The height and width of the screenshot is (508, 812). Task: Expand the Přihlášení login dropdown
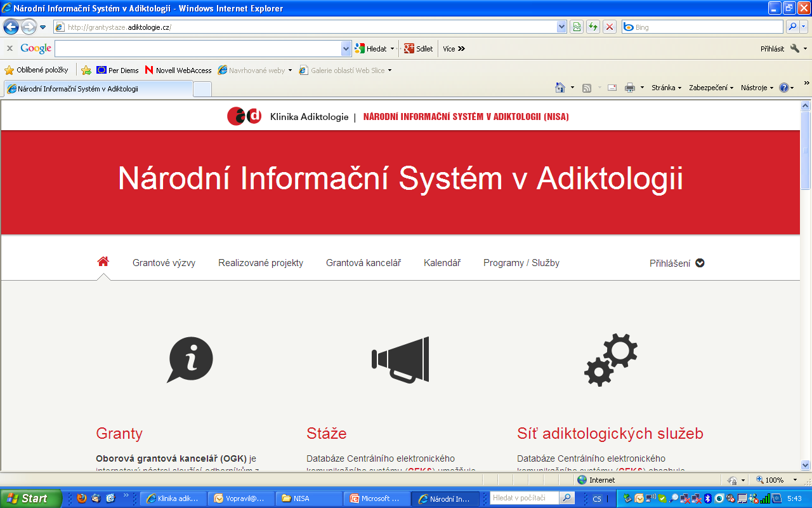point(677,263)
